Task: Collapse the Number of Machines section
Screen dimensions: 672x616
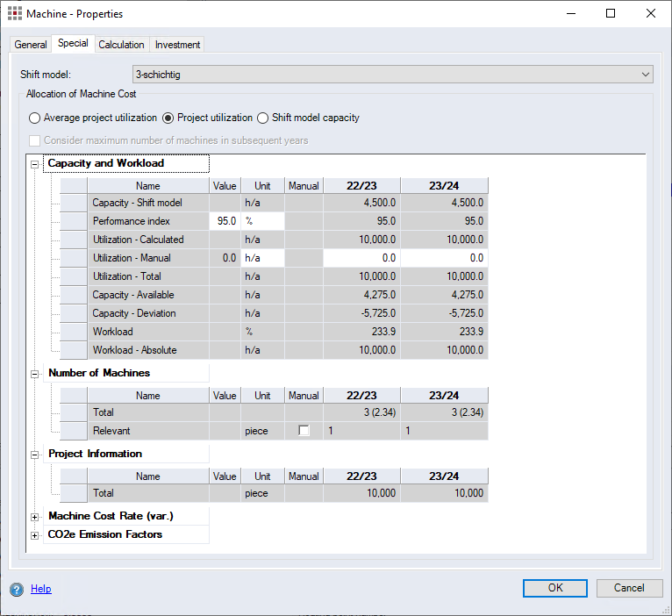Action: click(x=35, y=374)
